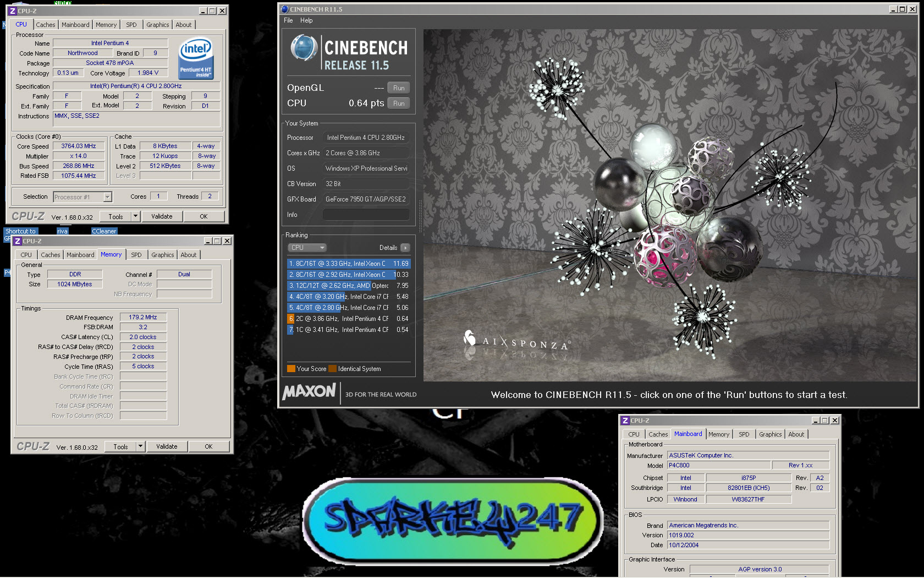Click Tools button in Memory window

[120, 446]
